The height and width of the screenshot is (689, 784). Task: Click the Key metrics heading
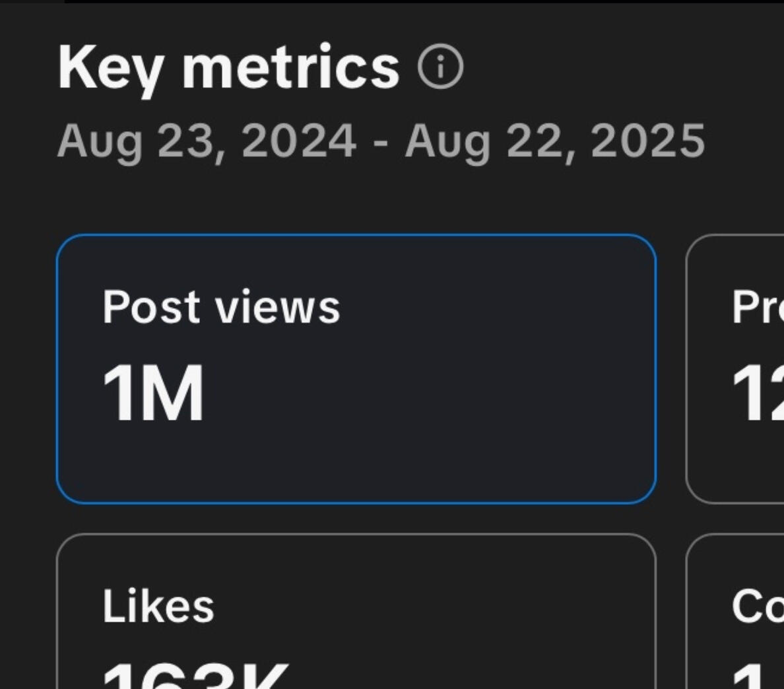click(x=228, y=68)
